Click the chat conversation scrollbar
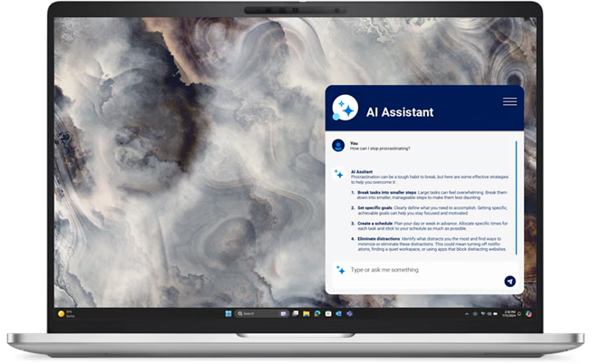This screenshot has height=364, width=592. point(517,195)
